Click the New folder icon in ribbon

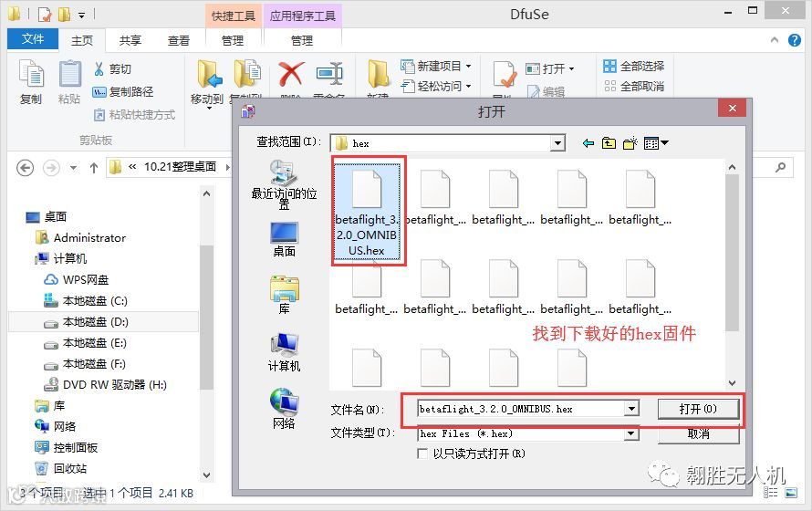378,74
